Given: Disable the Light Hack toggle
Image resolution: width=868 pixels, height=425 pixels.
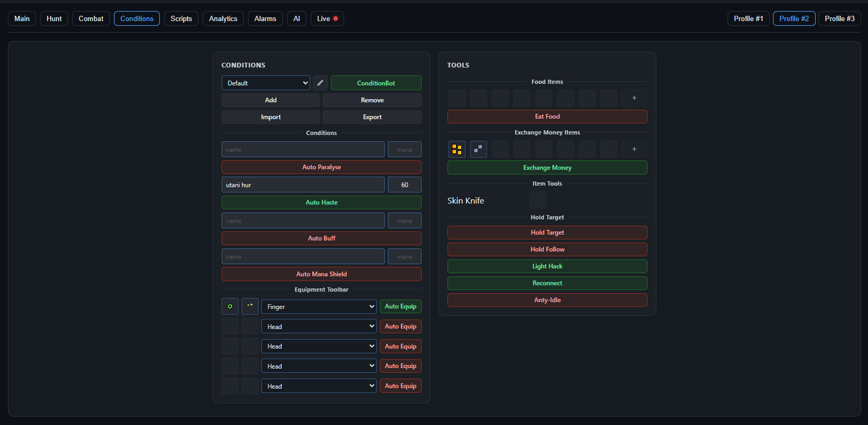Looking at the screenshot, I should coord(547,266).
